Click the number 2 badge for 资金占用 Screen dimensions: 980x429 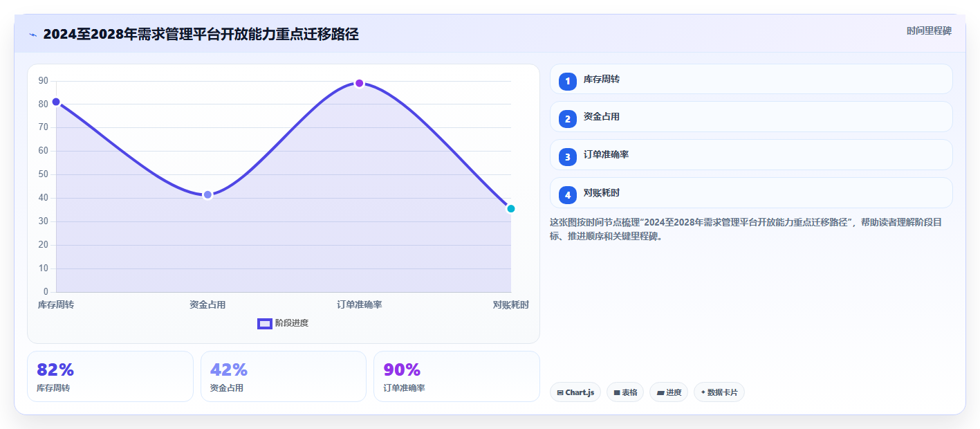568,119
